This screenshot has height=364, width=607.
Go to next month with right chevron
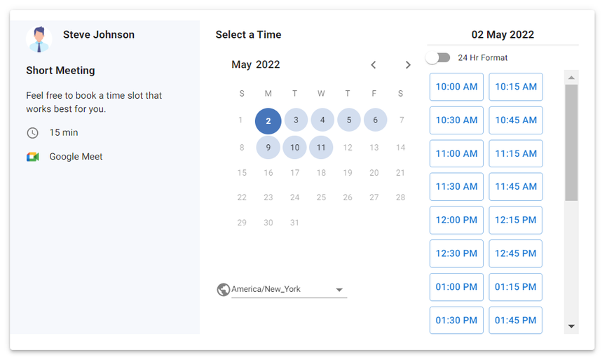tap(408, 65)
